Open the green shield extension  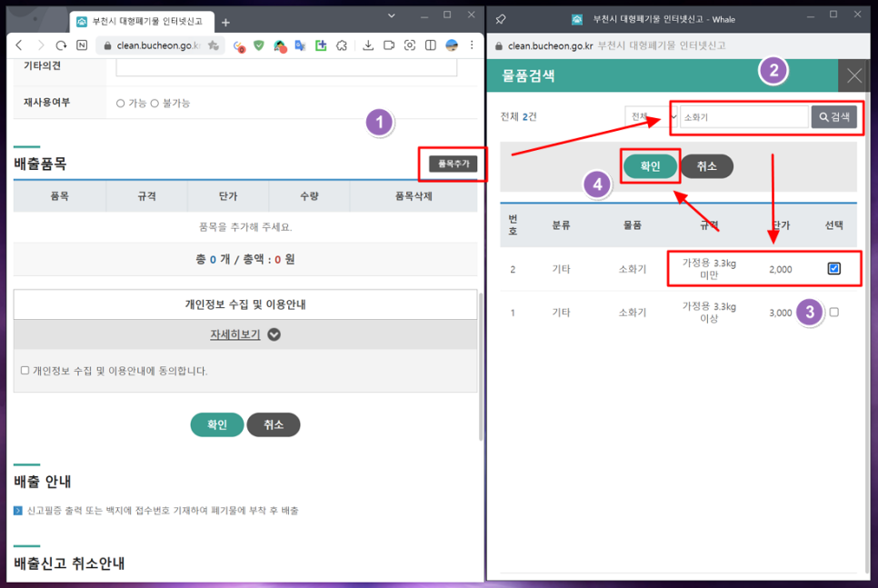click(259, 45)
